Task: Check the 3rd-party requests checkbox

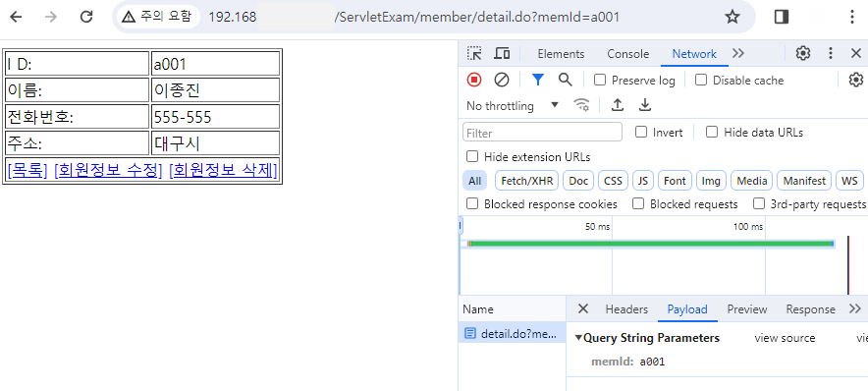Action: 759,203
